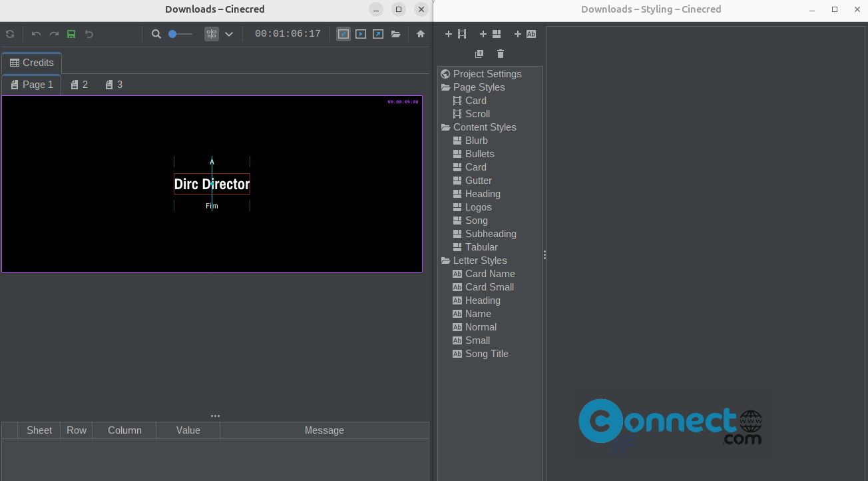Adjust the preview zoom slider
Viewport: 868px width, 481px height.
coord(180,34)
